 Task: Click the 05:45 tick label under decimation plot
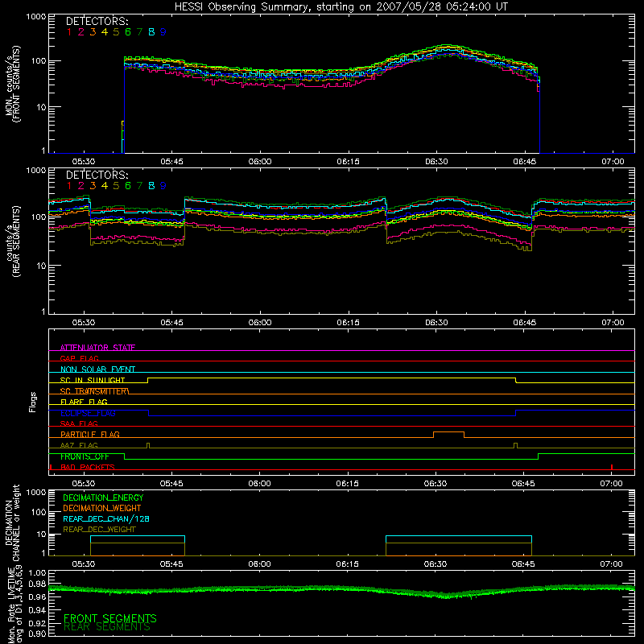pos(171,564)
